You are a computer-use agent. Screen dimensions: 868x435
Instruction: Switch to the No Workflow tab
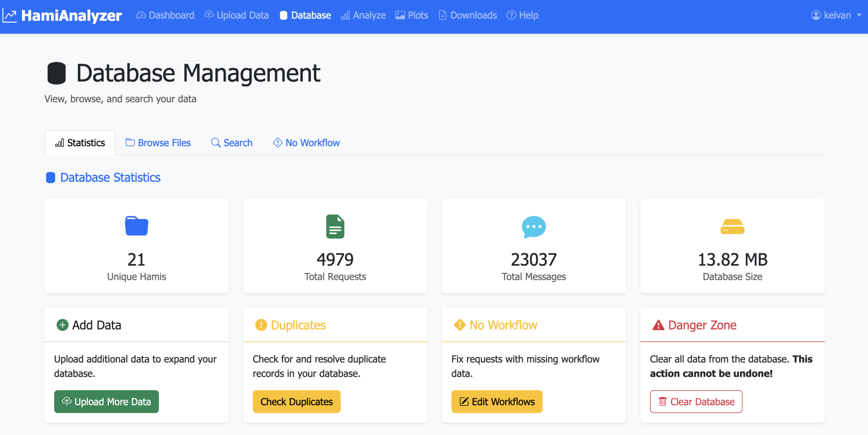pyautogui.click(x=306, y=143)
